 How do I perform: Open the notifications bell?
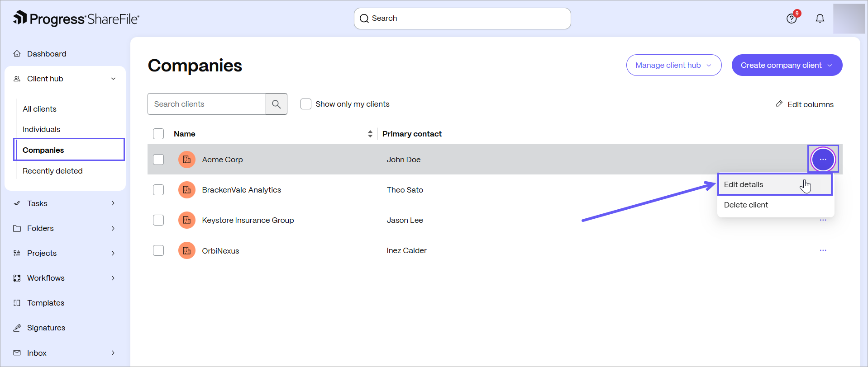click(x=820, y=19)
